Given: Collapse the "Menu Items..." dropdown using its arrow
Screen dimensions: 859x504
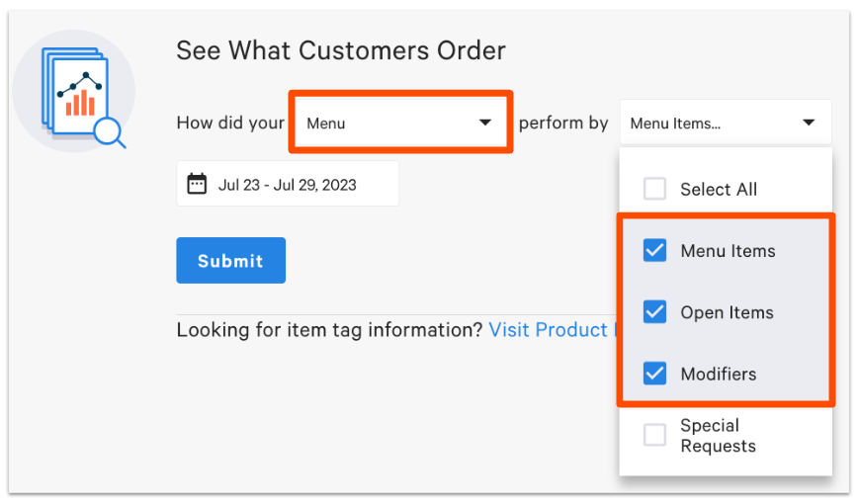Looking at the screenshot, I should tap(809, 124).
